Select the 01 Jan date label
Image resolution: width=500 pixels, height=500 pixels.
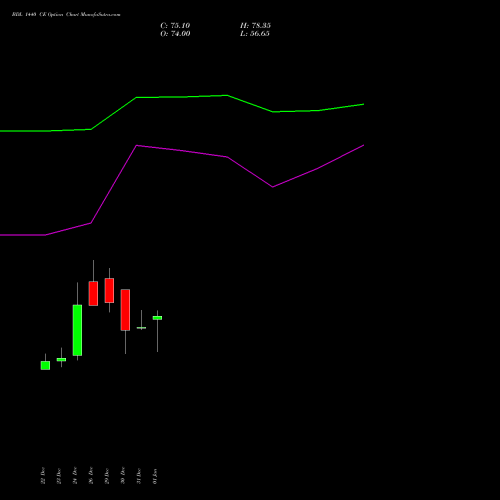(155, 476)
